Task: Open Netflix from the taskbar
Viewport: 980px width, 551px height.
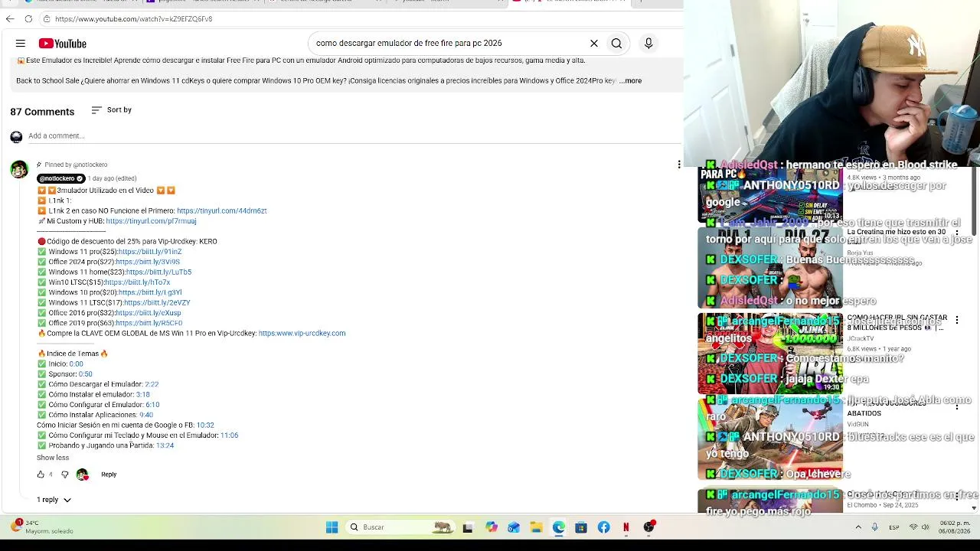Action: click(626, 527)
